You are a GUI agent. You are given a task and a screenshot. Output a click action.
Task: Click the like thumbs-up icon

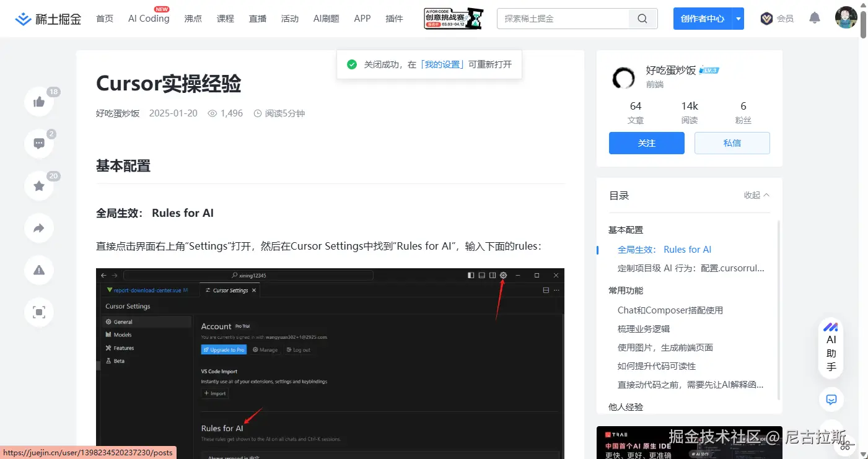[38, 102]
